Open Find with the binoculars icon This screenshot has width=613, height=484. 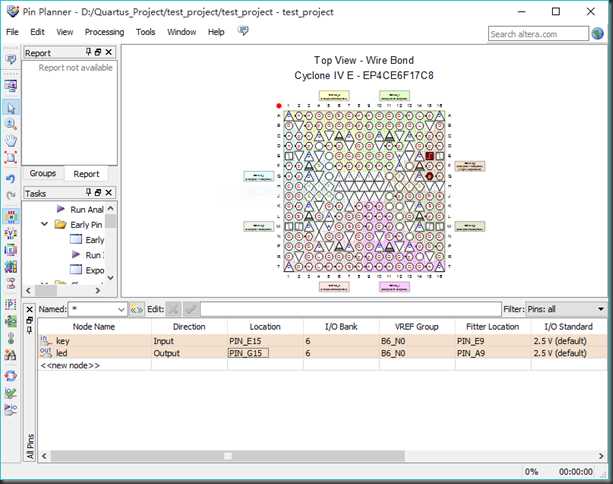11,355
